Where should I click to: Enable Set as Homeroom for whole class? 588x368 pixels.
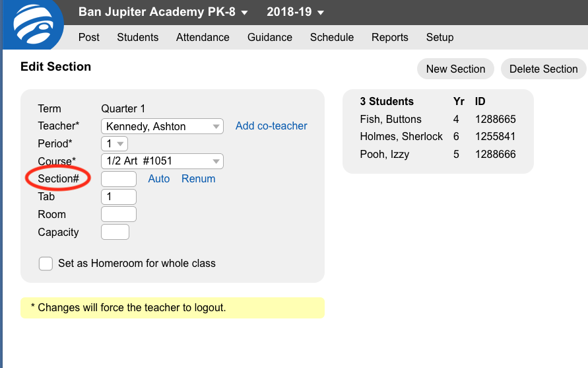tap(46, 264)
